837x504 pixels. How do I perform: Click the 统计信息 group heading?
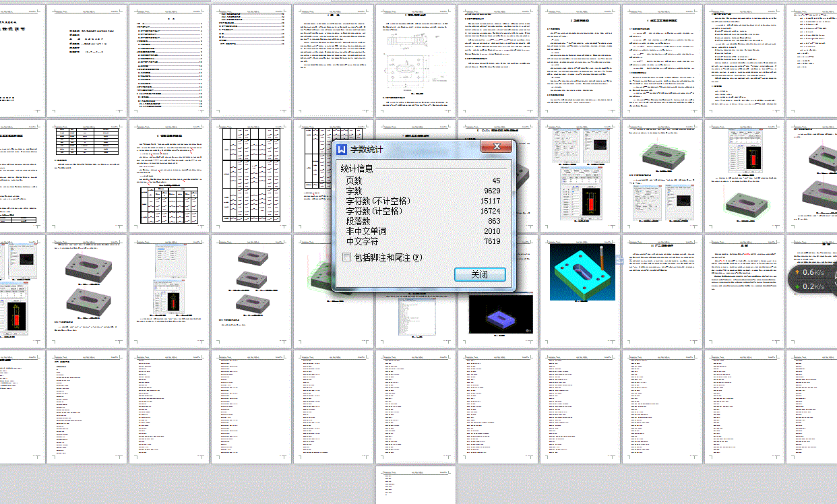(356, 169)
